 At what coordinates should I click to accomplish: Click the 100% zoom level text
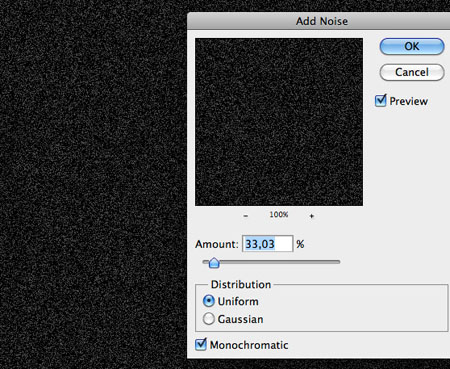pos(279,215)
